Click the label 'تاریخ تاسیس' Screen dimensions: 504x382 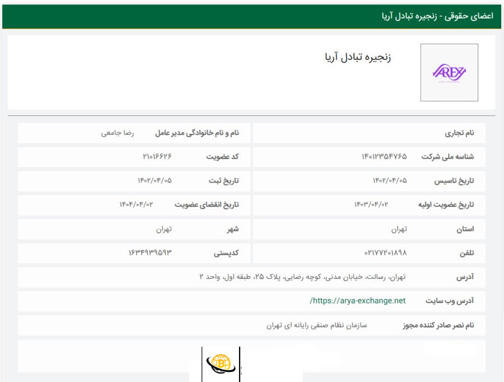pos(454,181)
